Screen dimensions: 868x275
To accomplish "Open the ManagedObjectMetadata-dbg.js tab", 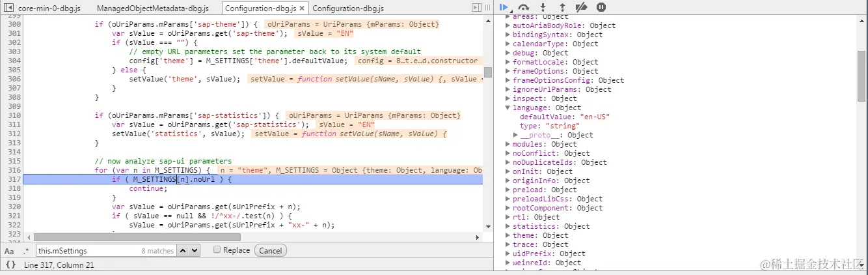I will click(153, 8).
